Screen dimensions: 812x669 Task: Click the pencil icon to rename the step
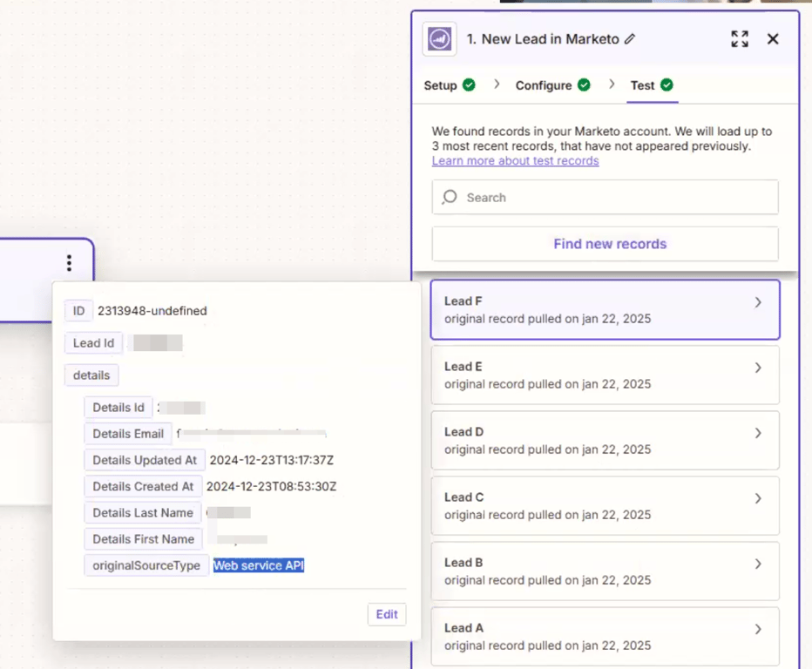(x=630, y=39)
